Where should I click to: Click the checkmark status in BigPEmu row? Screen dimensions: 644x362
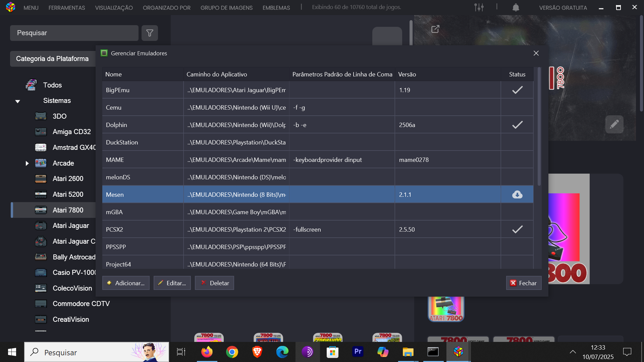click(x=517, y=90)
